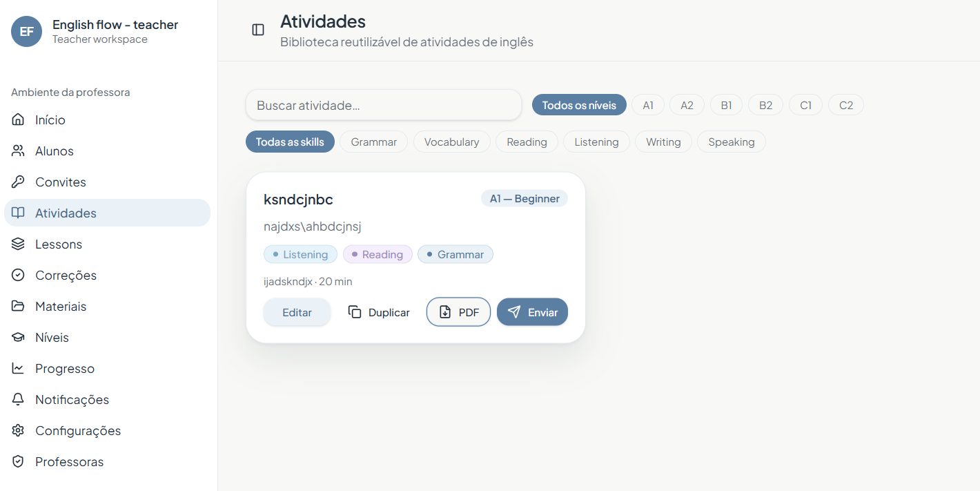Click the download icon inside PDF button
The image size is (980, 491).
tap(445, 312)
